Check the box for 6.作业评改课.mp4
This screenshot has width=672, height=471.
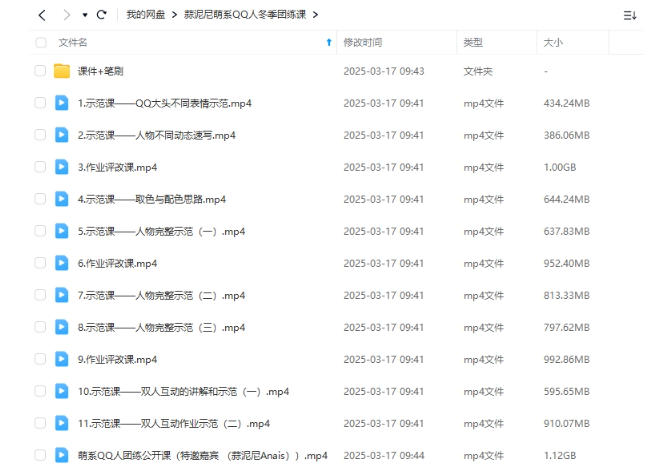(40, 263)
